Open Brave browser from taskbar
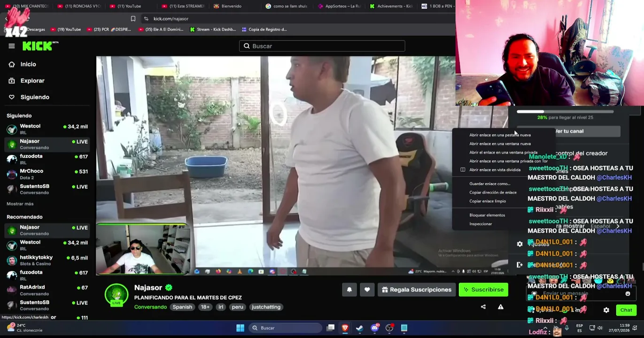 [x=345, y=328]
